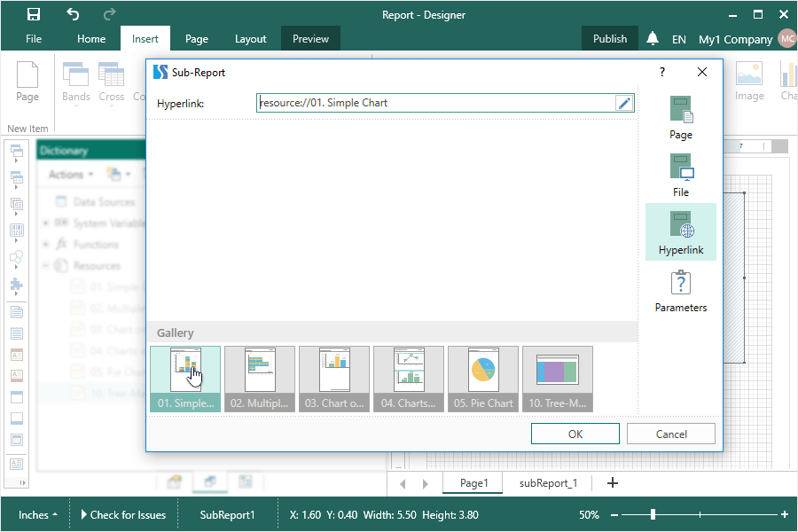Click the pencil edit icon in Hyperlink field
798x532 pixels.
[624, 103]
